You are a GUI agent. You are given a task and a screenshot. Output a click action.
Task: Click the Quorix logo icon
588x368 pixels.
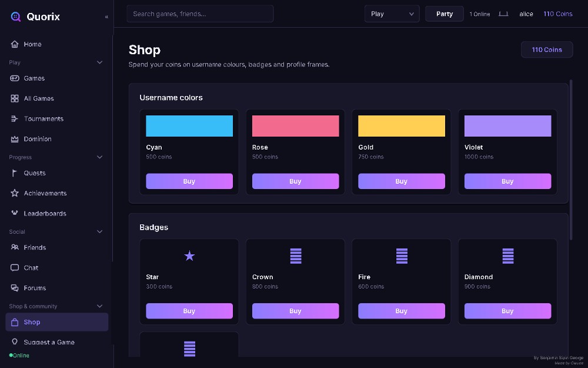tap(15, 16)
